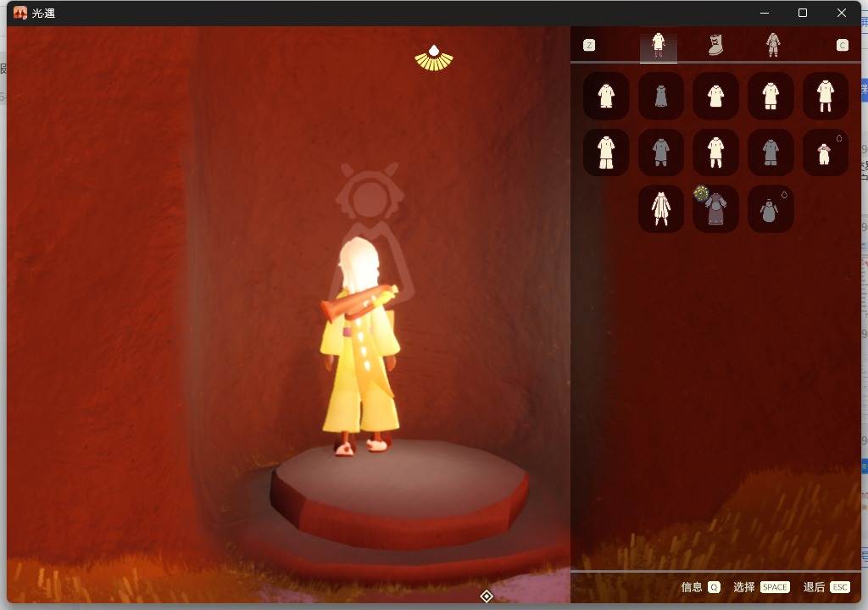The height and width of the screenshot is (610, 868).
Task: Click the diamond marker at the bottom center
Action: (x=487, y=596)
